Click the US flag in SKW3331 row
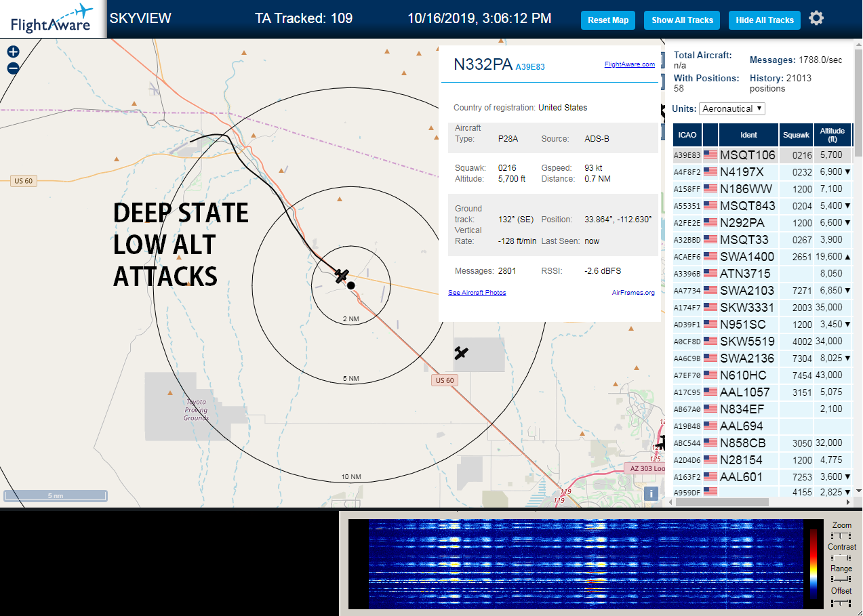Screen dimensions: 863x616 pos(710,308)
